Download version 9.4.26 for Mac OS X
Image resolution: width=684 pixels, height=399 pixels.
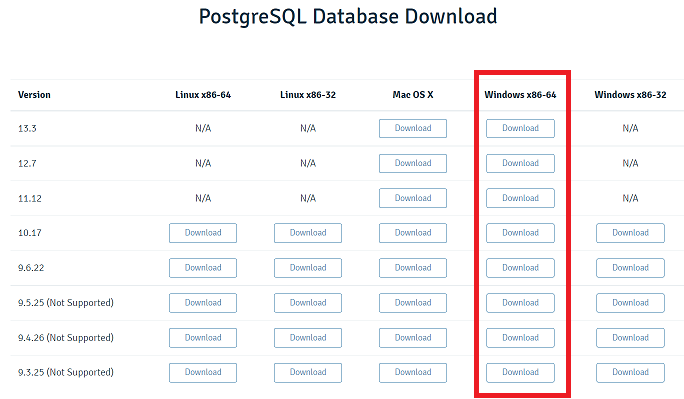(413, 338)
